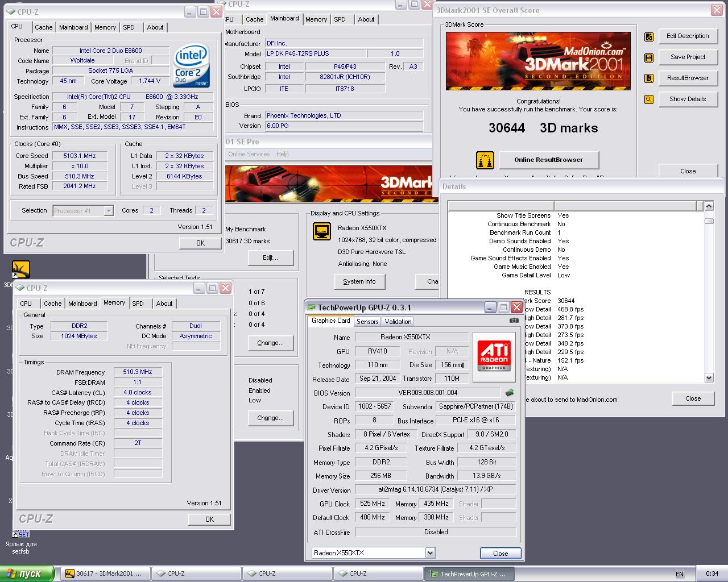Click the Memory CPU-Z window title bar icon
Image resolution: width=728 pixels, height=582 pixels.
20,288
